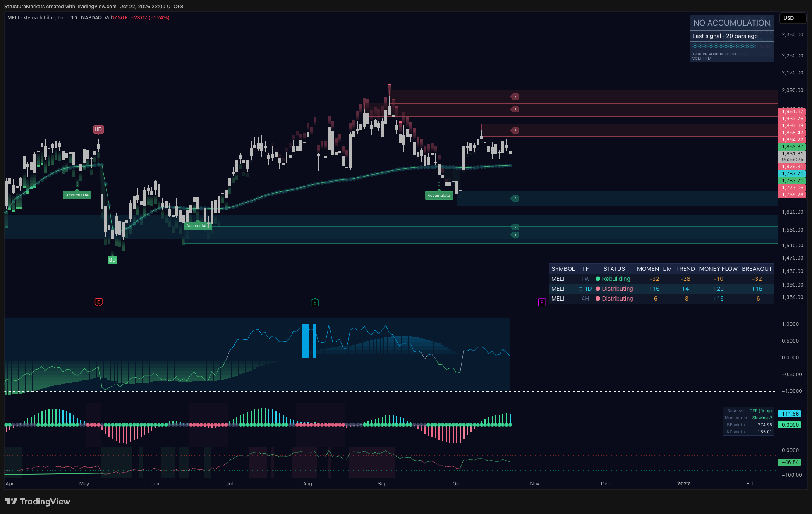Image resolution: width=812 pixels, height=514 pixels.
Task: Click the Oct label on time axis
Action: tap(457, 484)
